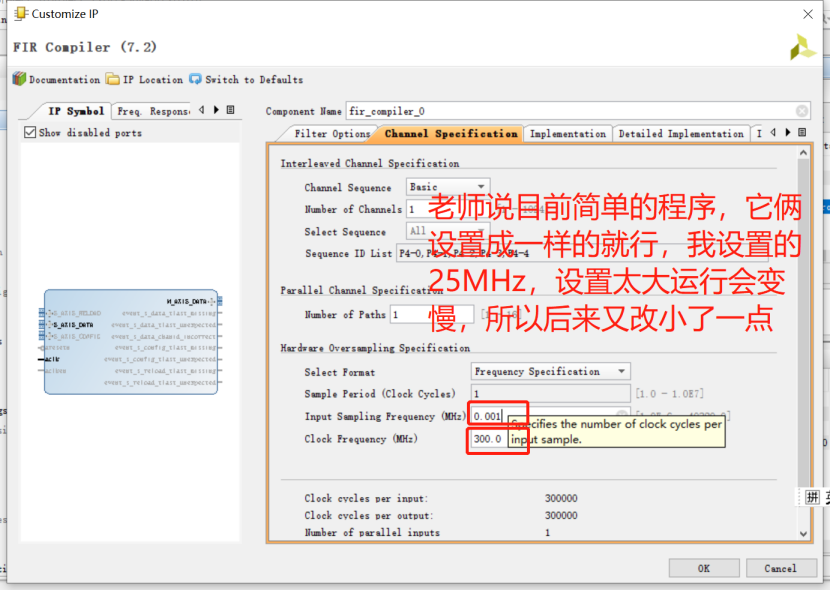Viewport: 830px width, 590px height.
Task: Switch to the IP Symbol tab
Action: click(76, 111)
